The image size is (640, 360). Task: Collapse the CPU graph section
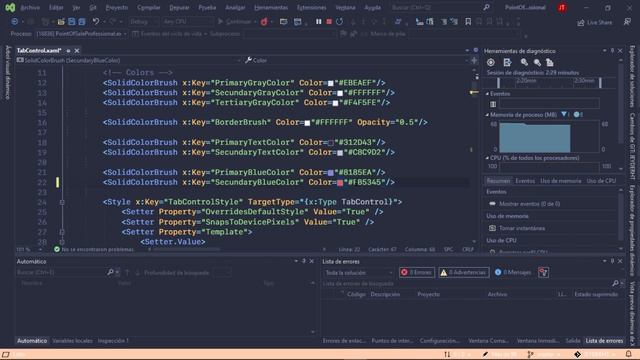click(487, 158)
